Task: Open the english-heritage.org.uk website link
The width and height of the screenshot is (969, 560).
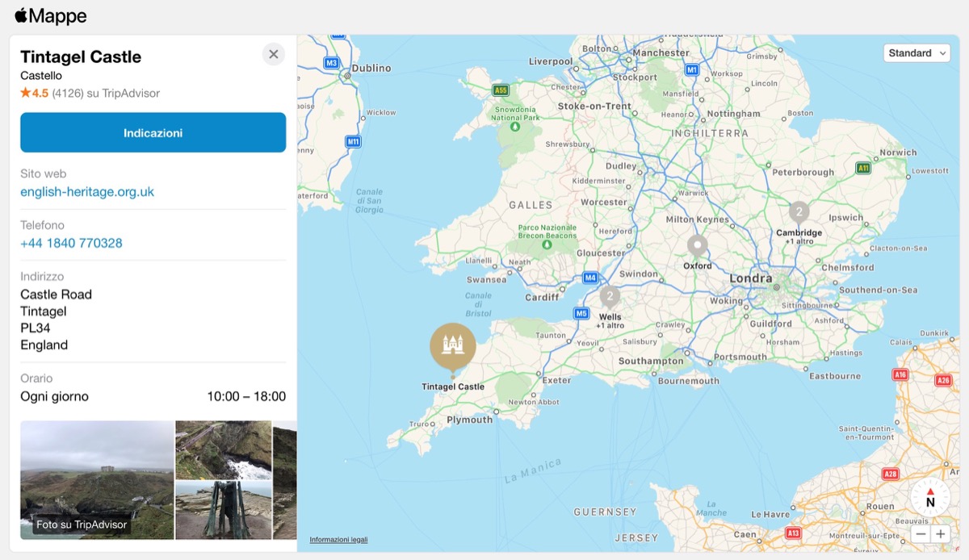Action: (86, 191)
